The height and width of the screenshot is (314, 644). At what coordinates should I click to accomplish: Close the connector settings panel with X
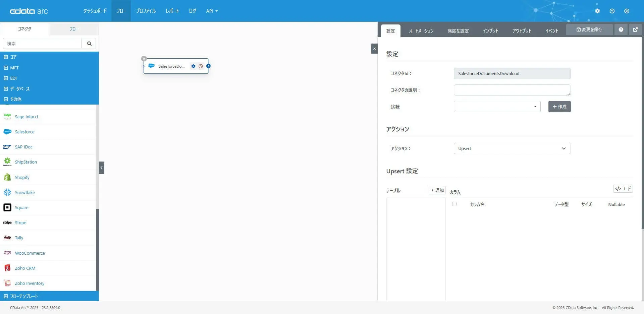[374, 49]
